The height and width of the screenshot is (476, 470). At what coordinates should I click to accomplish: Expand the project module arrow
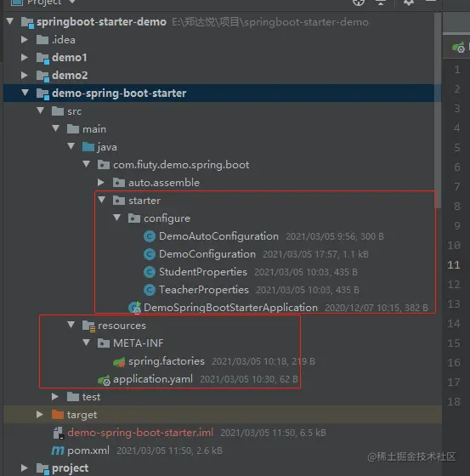click(25, 467)
